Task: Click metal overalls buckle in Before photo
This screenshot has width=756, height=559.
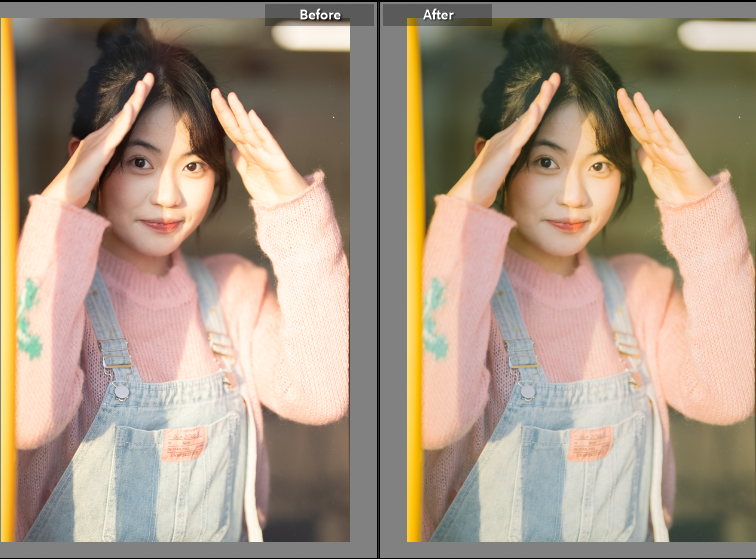Action: tap(120, 389)
